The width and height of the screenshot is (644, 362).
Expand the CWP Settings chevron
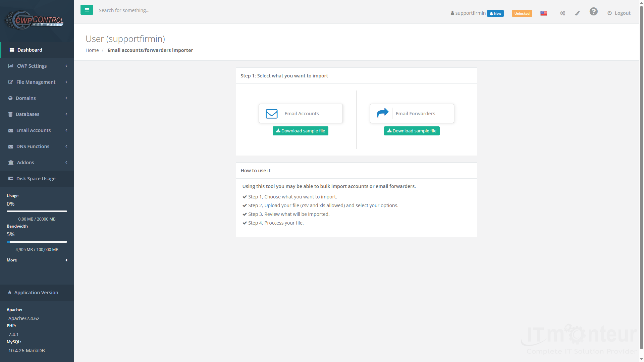pos(66,66)
